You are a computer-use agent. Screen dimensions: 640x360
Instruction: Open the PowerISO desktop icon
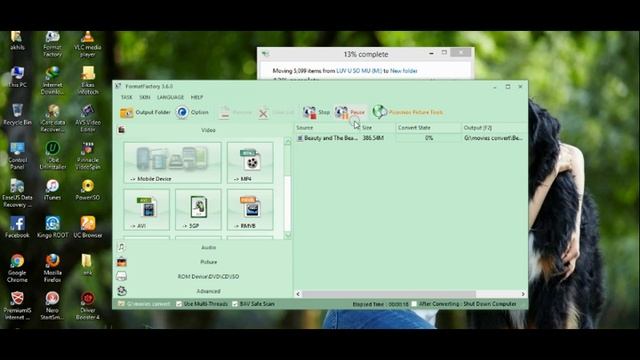[87, 190]
